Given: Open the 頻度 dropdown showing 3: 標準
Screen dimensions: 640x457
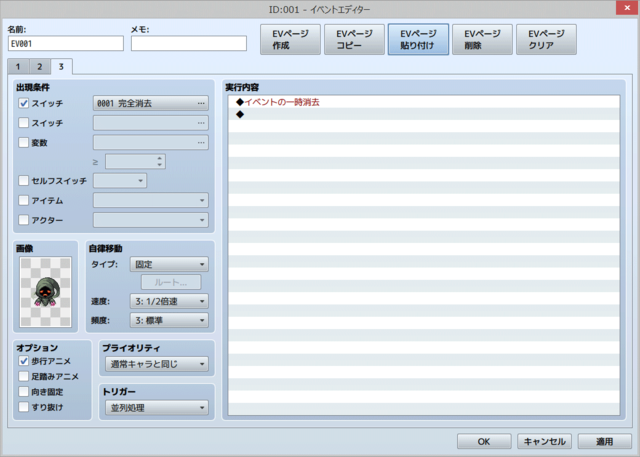Looking at the screenshot, I should pos(169,320).
